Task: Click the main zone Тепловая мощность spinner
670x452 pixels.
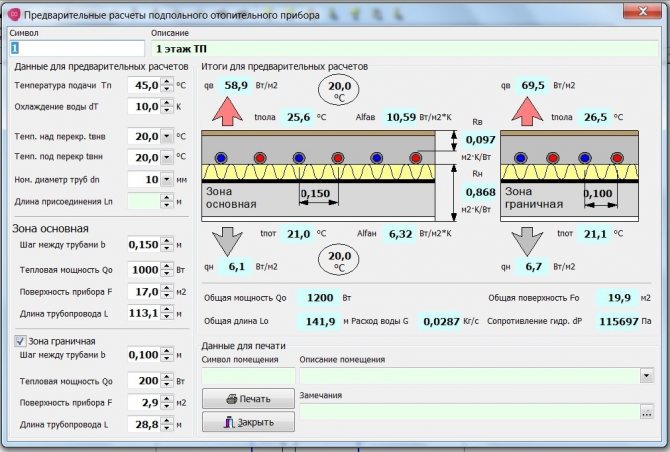Action: pyautogui.click(x=167, y=270)
